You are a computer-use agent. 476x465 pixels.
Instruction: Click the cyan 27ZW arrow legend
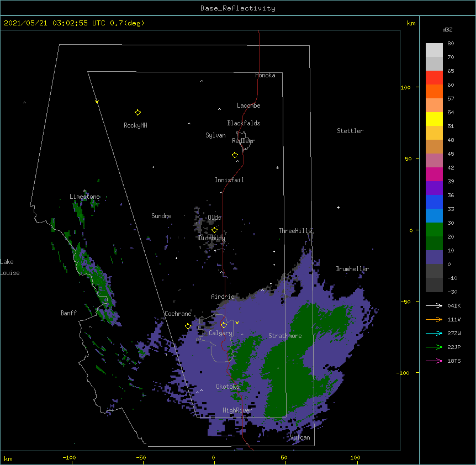coord(434,333)
